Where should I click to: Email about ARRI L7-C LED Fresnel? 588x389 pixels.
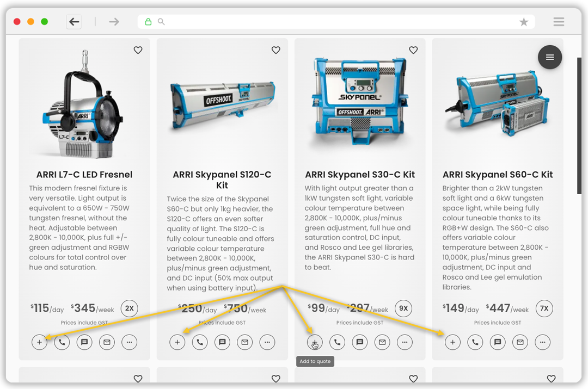pyautogui.click(x=107, y=342)
